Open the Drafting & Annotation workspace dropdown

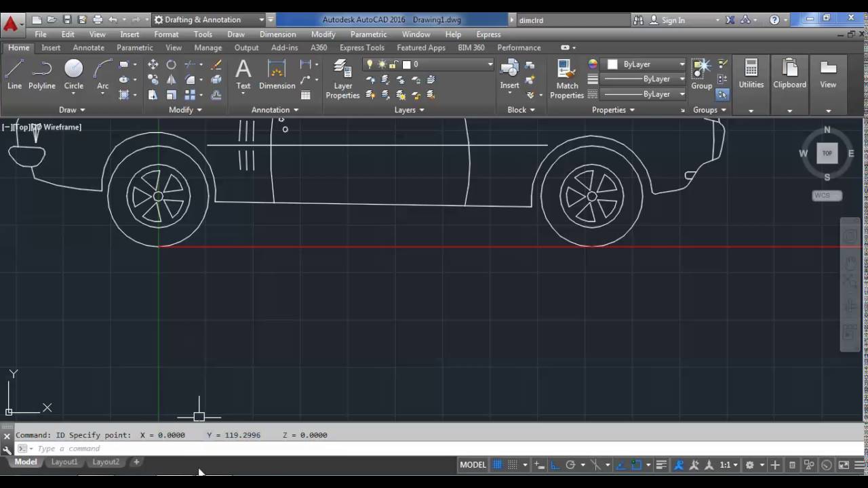208,20
